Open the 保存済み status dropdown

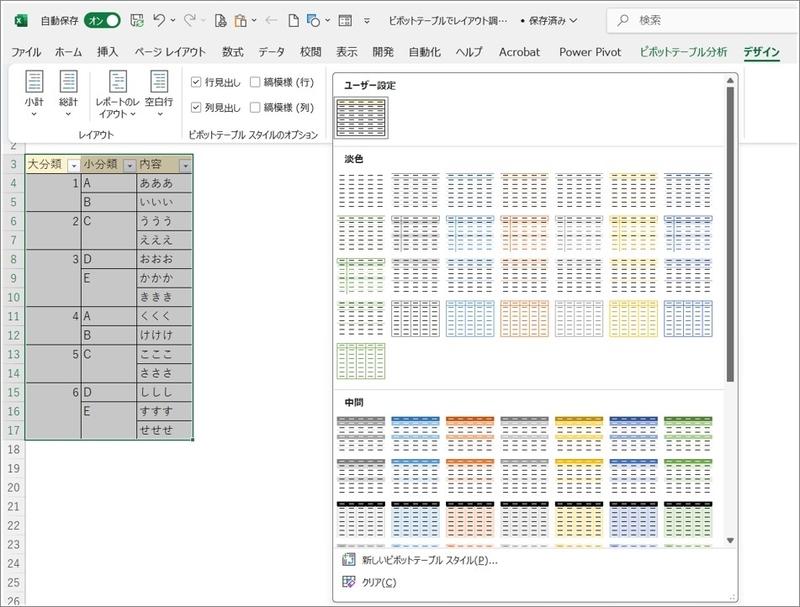pyautogui.click(x=553, y=20)
